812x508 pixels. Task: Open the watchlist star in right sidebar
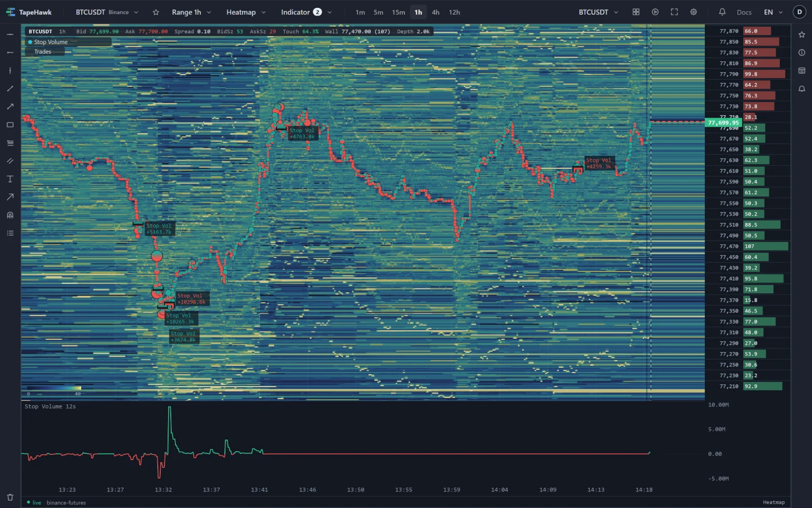pos(802,34)
